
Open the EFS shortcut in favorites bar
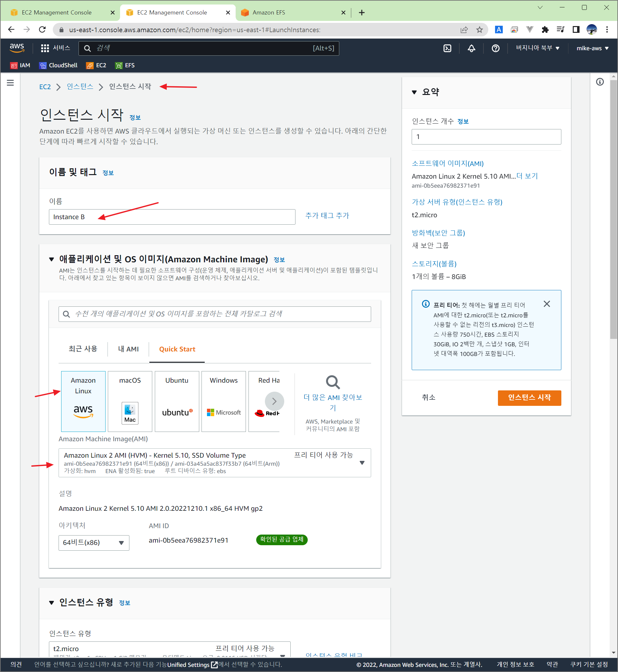coord(125,65)
